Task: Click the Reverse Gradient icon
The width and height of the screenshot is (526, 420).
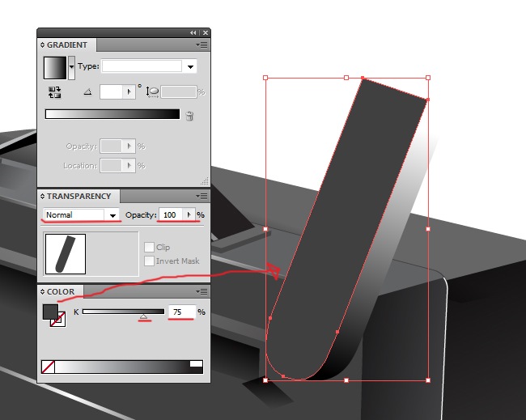Action: pyautogui.click(x=55, y=92)
